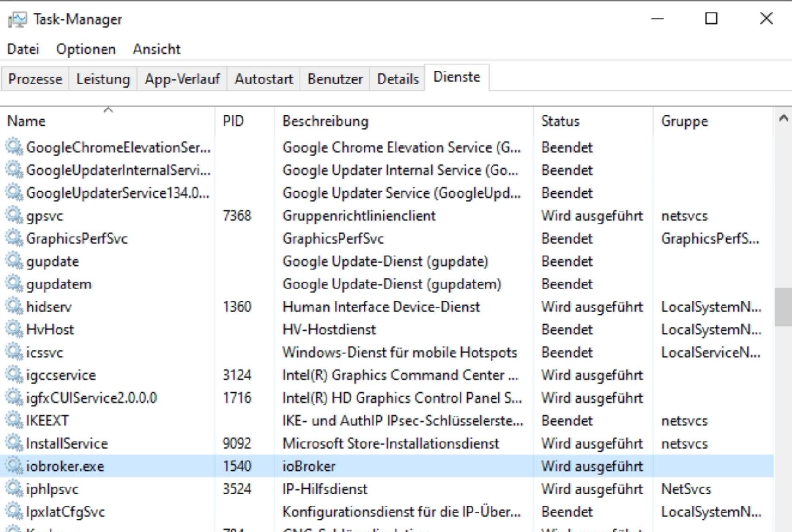Click PID 7368 cell
This screenshot has width=792, height=532.
click(237, 216)
